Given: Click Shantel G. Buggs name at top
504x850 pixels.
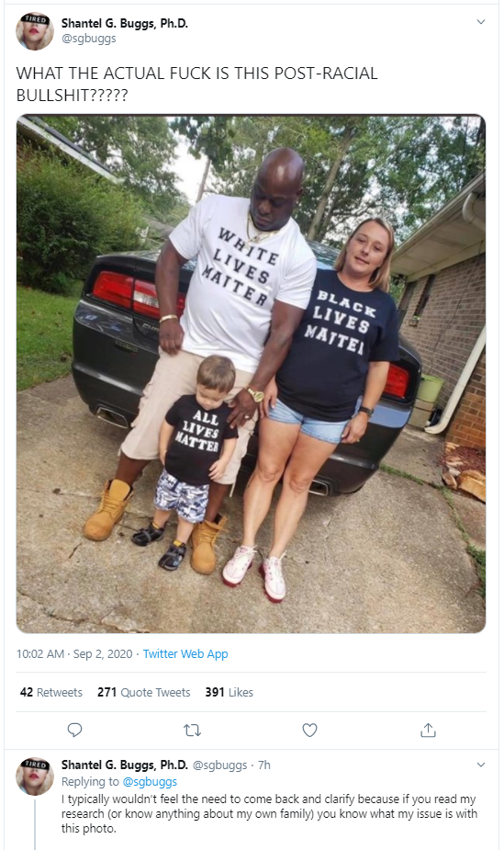Looking at the screenshot, I should pyautogui.click(x=125, y=23).
